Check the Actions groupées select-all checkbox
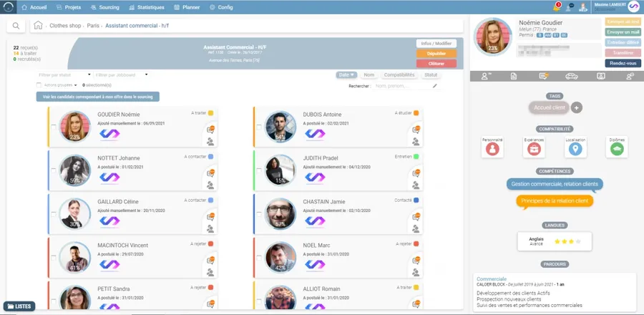This screenshot has width=644, height=315. pos(39,84)
